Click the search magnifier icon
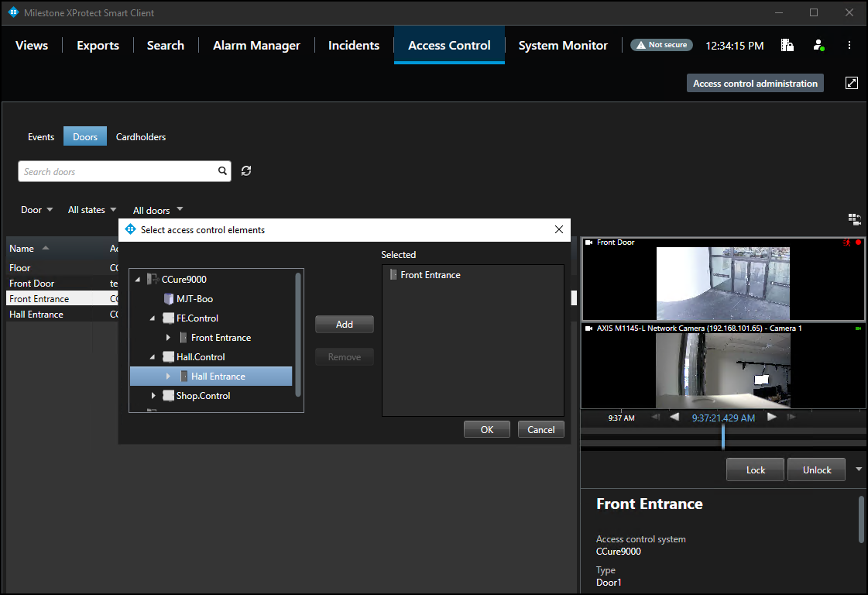The width and height of the screenshot is (868, 595). tap(222, 170)
